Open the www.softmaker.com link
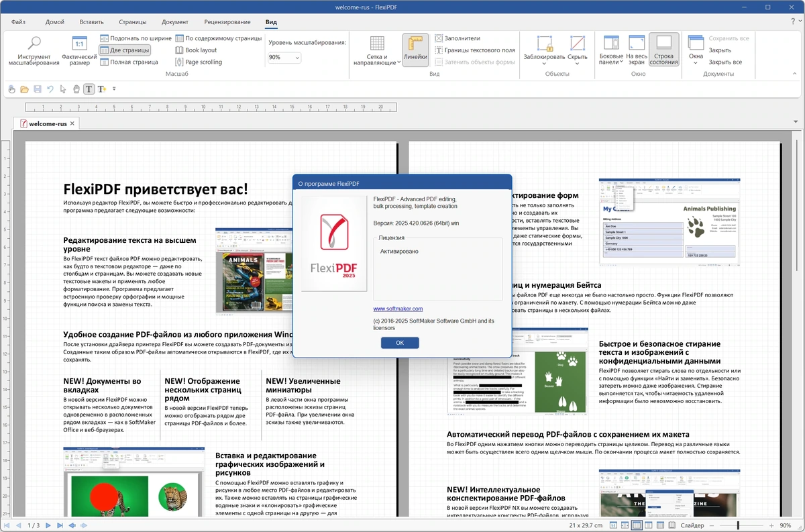 point(398,309)
